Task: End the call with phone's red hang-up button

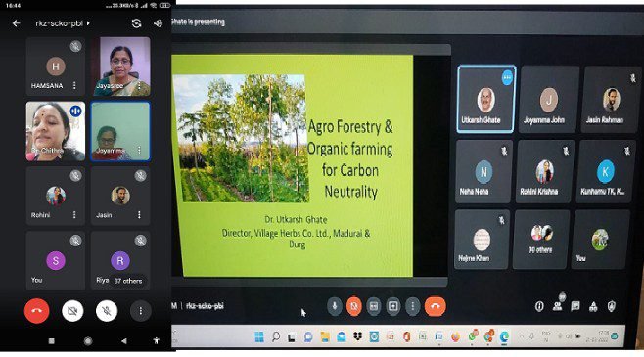Action: click(x=36, y=311)
